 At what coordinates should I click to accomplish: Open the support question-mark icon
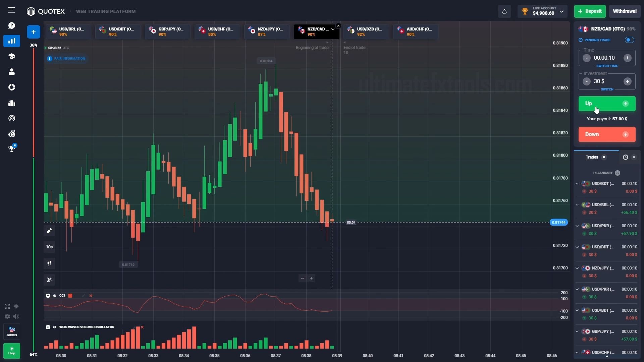coord(12,25)
